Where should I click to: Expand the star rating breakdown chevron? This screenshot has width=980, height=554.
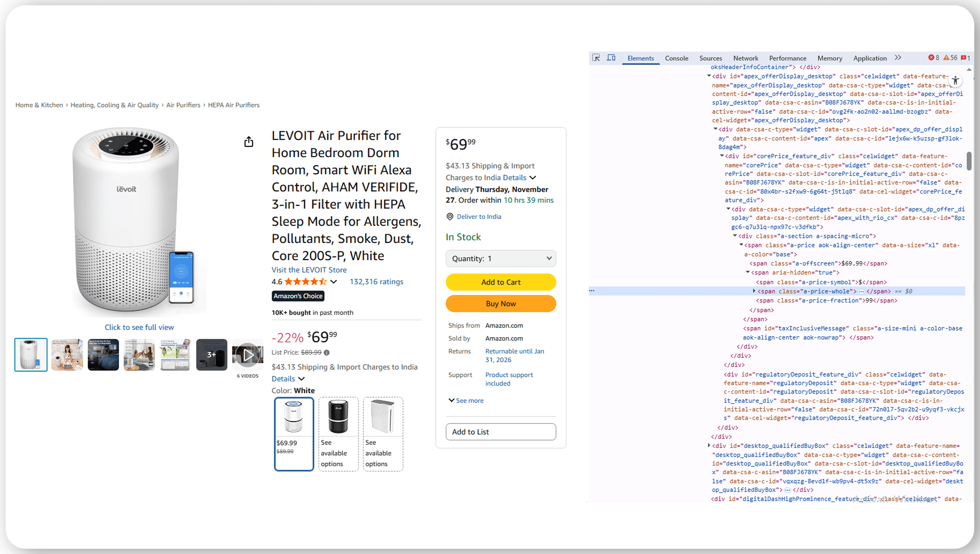click(334, 282)
